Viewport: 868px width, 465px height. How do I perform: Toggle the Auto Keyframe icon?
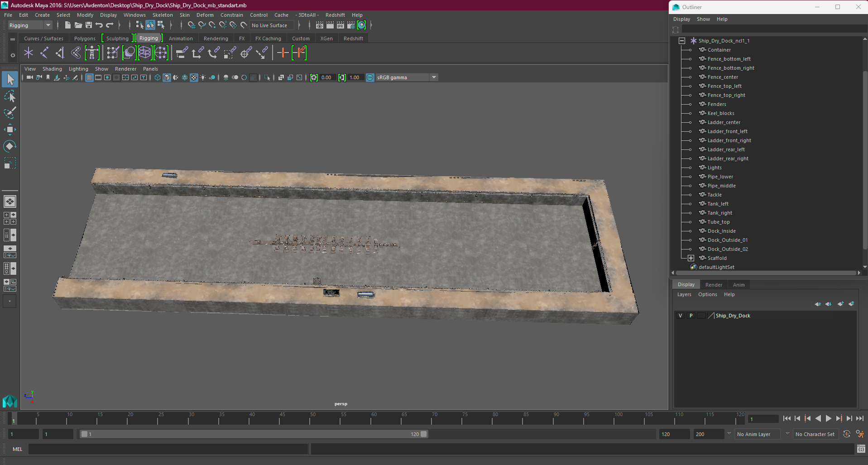[x=847, y=434]
